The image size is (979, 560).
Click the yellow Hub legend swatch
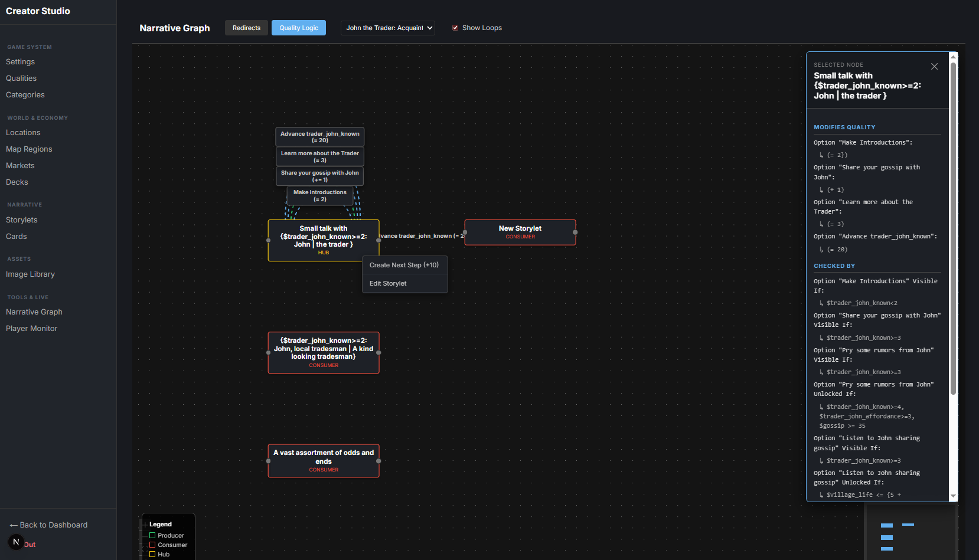tap(152, 554)
